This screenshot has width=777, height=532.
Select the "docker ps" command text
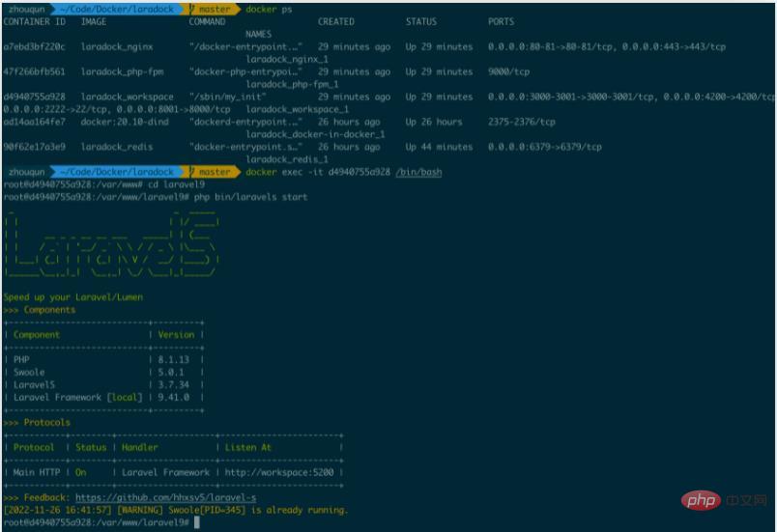(269, 10)
